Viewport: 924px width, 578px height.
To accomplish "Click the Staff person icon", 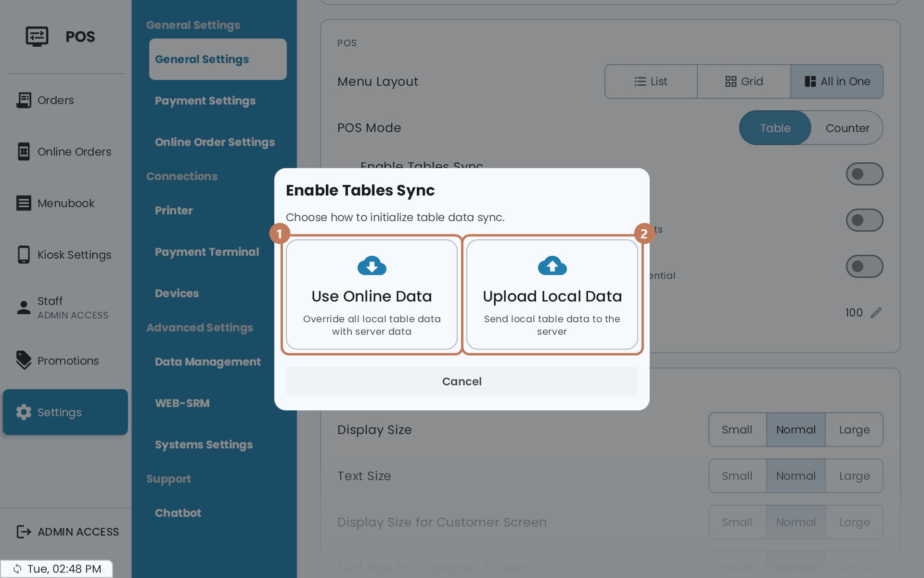I will (x=24, y=307).
